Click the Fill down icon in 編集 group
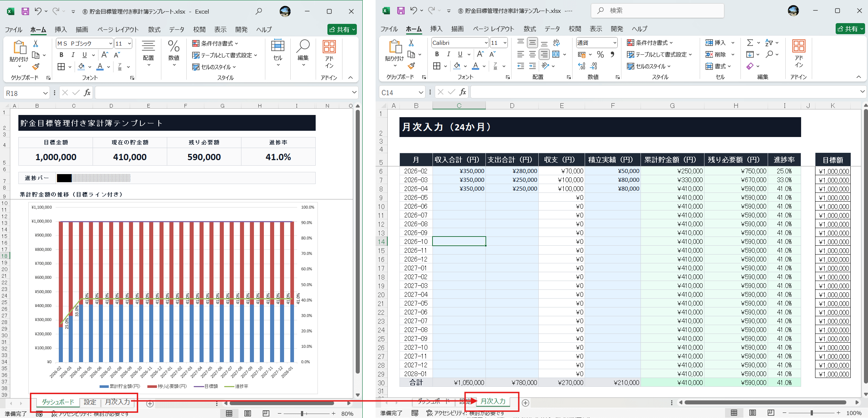The image size is (868, 418). coord(751,54)
